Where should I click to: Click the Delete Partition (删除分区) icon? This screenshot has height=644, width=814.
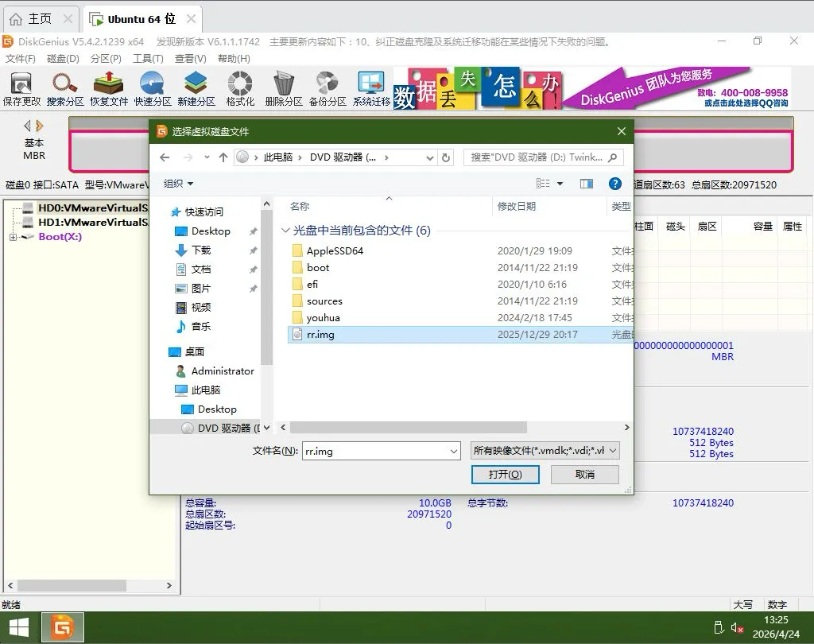click(x=284, y=88)
